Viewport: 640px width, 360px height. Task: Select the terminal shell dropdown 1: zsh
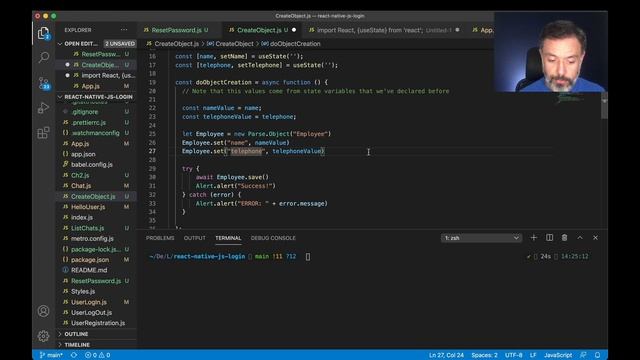(481, 238)
